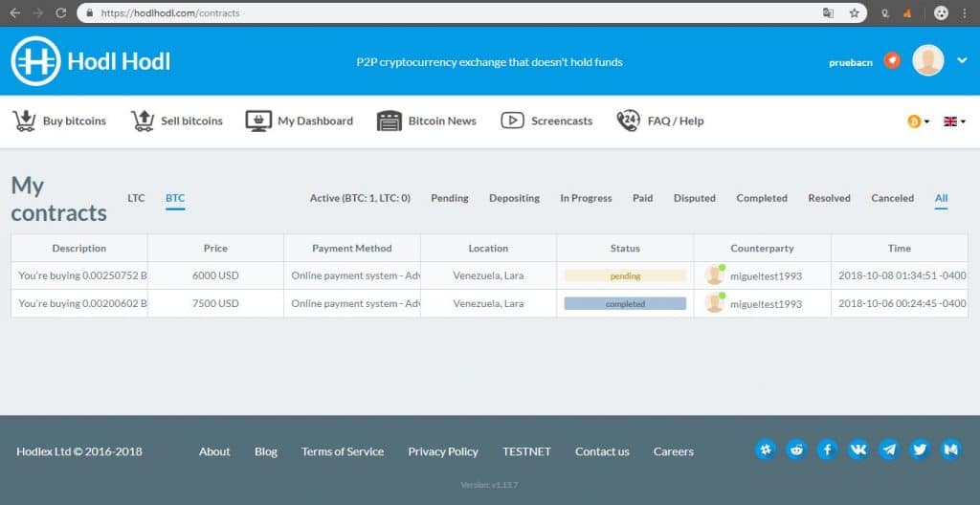The height and width of the screenshot is (505, 980).
Task: Open My Dashboard monitor icon
Action: pos(258,121)
